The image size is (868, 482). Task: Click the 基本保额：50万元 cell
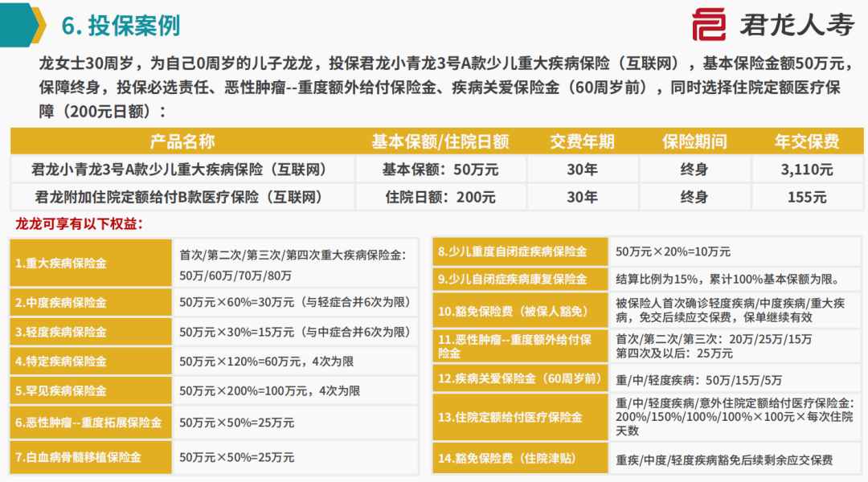(x=440, y=170)
